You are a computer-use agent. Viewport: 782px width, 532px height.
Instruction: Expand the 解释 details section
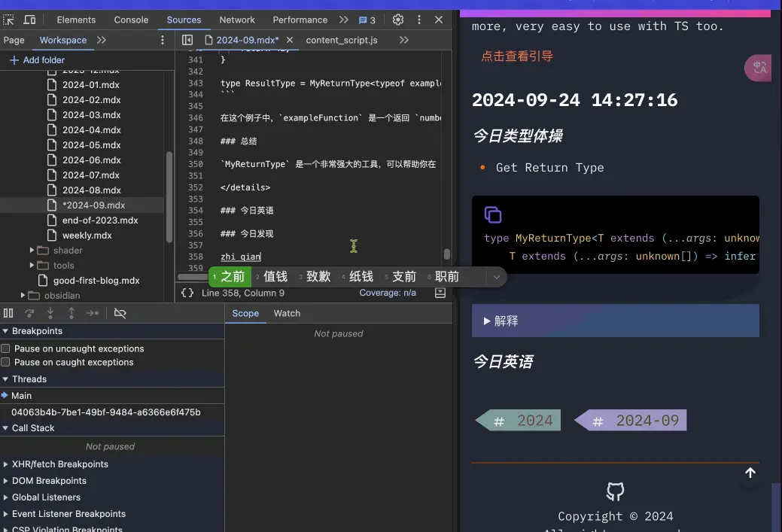pos(501,321)
